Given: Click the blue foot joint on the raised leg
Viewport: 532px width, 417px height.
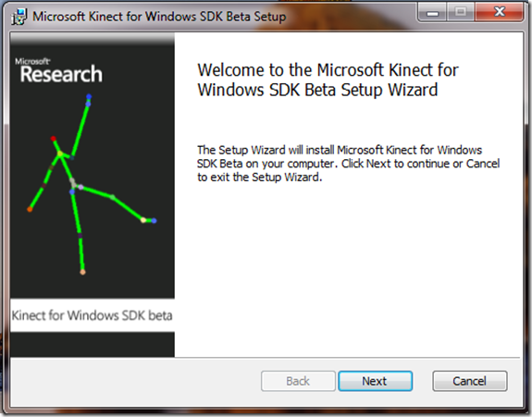Looking at the screenshot, I should click(x=154, y=221).
